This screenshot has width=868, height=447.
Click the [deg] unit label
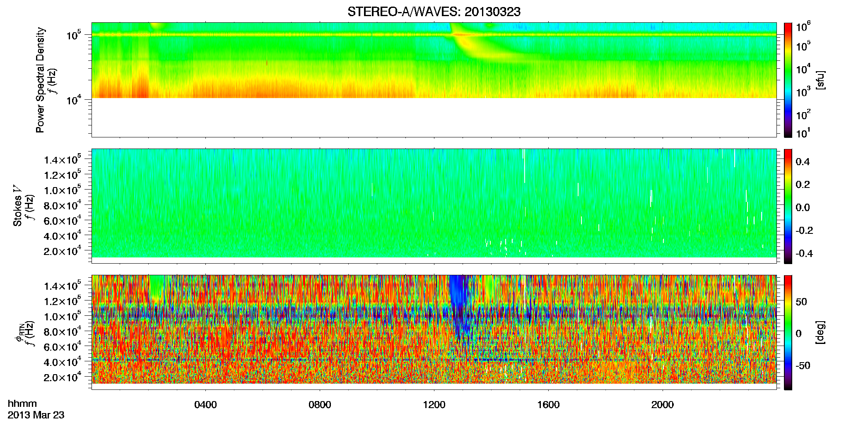[820, 332]
